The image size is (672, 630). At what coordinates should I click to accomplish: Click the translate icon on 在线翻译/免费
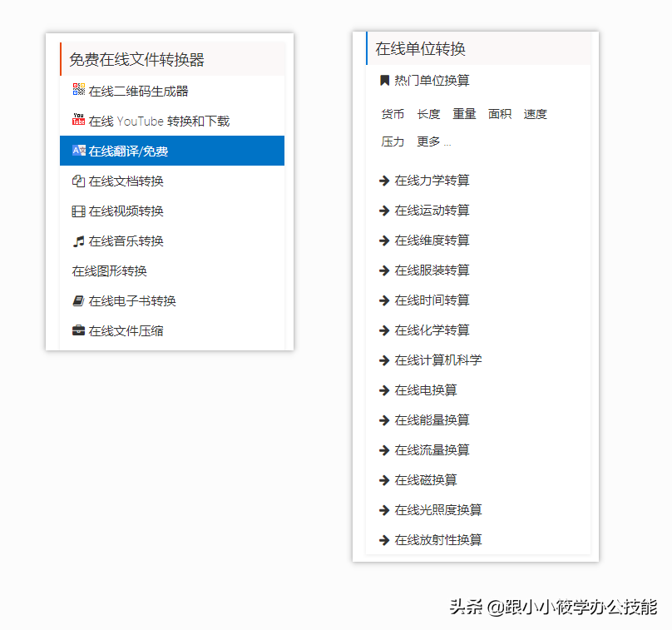click(x=80, y=151)
